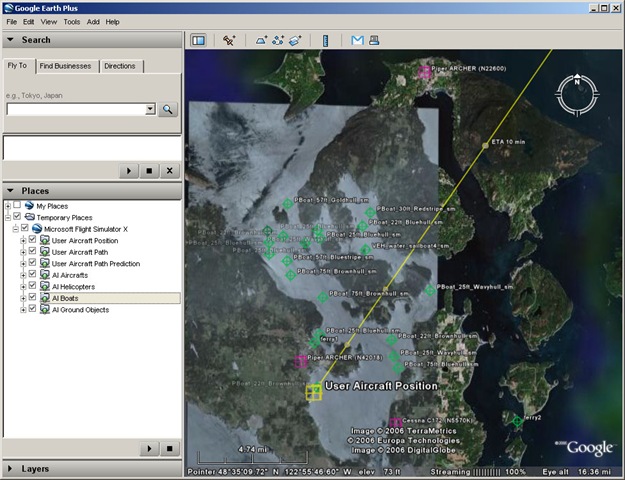Uncheck User Aircraft Path checkbox

(32, 251)
